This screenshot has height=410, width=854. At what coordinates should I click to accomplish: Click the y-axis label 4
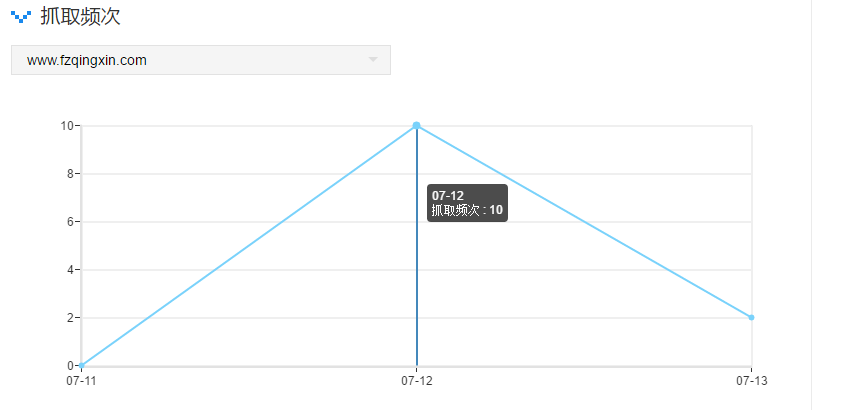point(70,270)
